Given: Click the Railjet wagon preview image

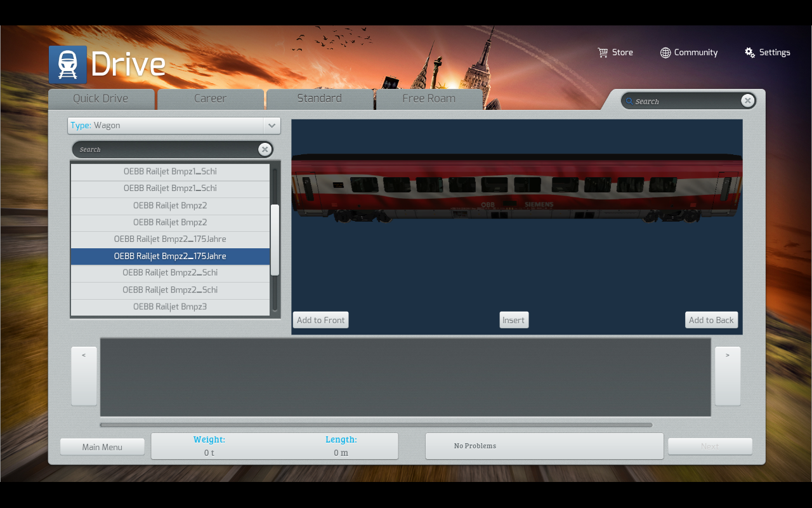Looking at the screenshot, I should 517,188.
